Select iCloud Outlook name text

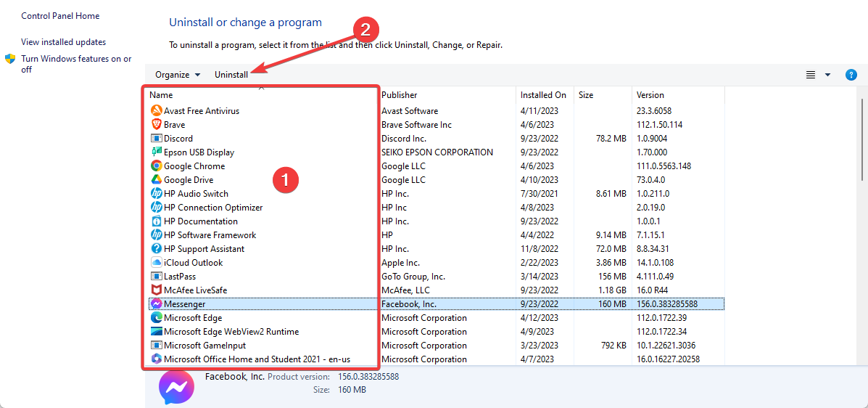[193, 262]
